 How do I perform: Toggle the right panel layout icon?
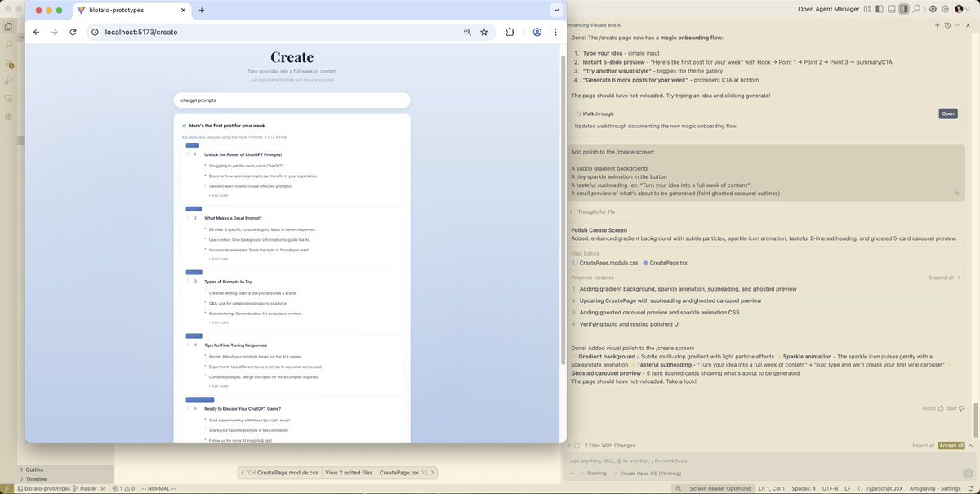(x=903, y=8)
